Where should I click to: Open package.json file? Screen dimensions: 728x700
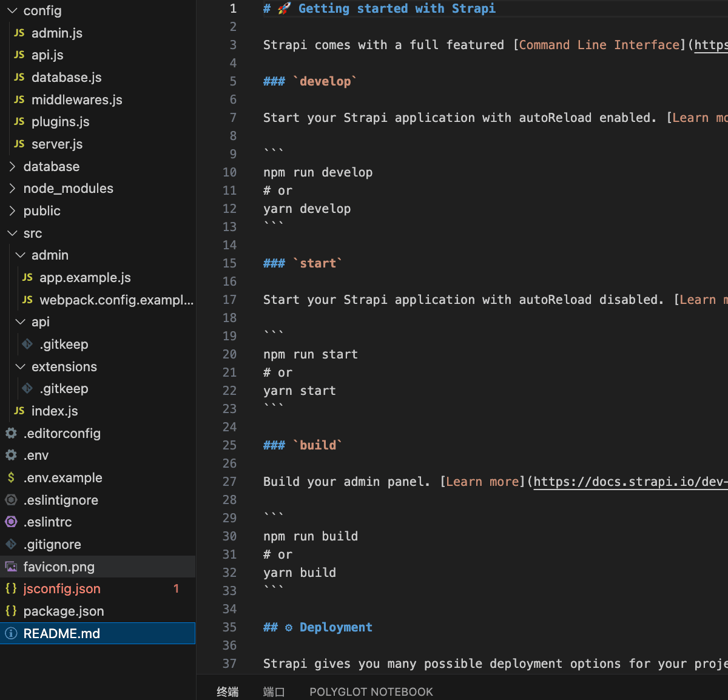(64, 611)
